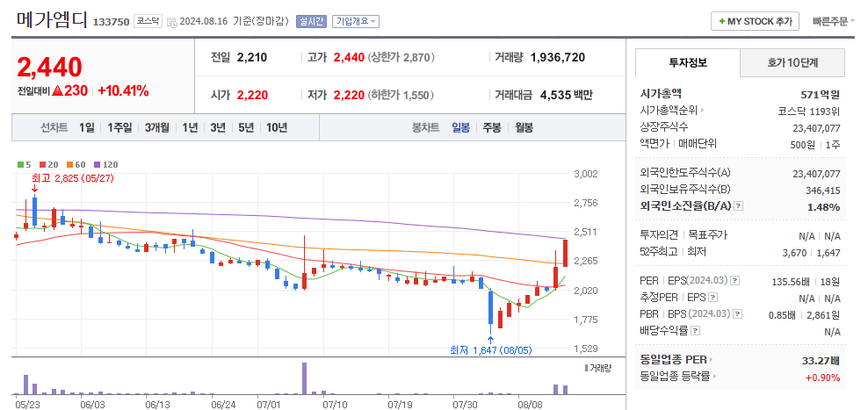Switch to the 투자정보 tab
This screenshot has height=410, width=868.
pyautogui.click(x=688, y=62)
